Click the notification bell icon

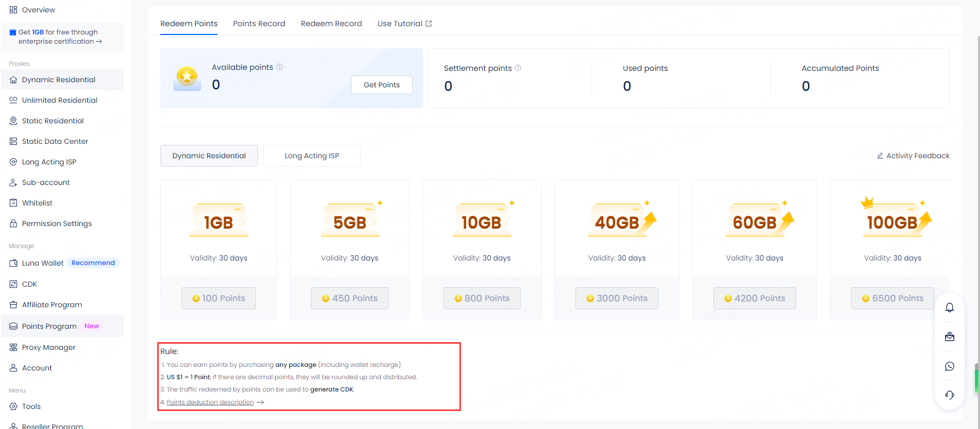(950, 307)
